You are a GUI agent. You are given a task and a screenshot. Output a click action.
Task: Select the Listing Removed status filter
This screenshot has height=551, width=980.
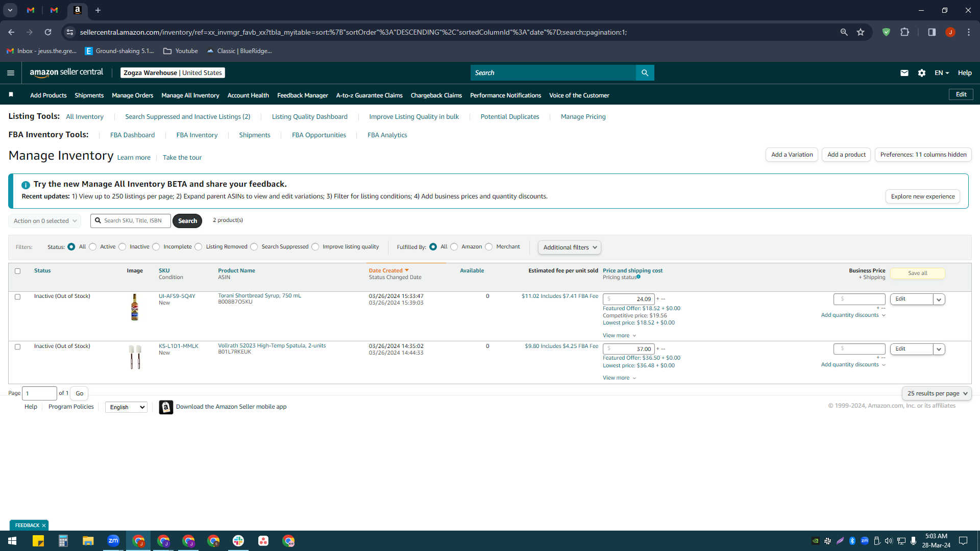[x=199, y=247]
